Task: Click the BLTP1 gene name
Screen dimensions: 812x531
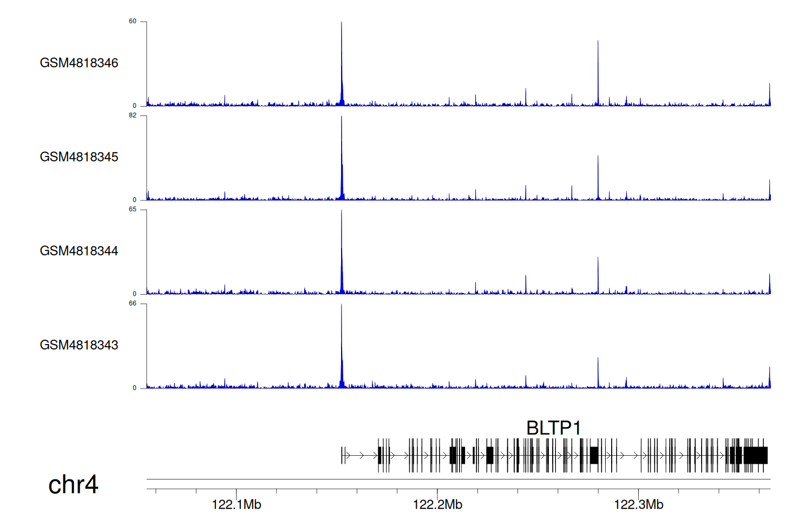Action: point(553,428)
